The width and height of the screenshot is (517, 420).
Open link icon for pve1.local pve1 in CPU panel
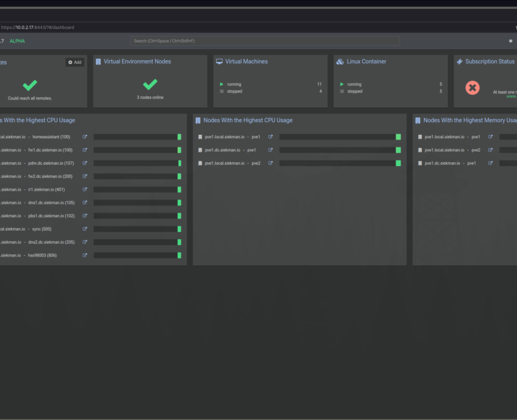tap(270, 137)
